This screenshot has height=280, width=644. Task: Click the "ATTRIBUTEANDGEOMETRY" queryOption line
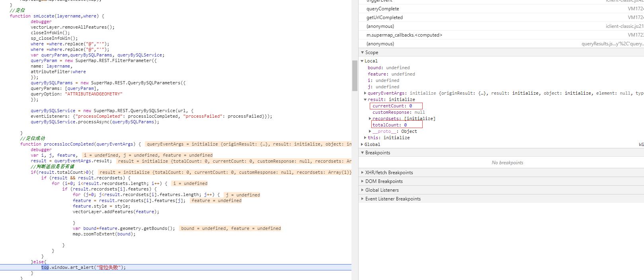(x=76, y=94)
